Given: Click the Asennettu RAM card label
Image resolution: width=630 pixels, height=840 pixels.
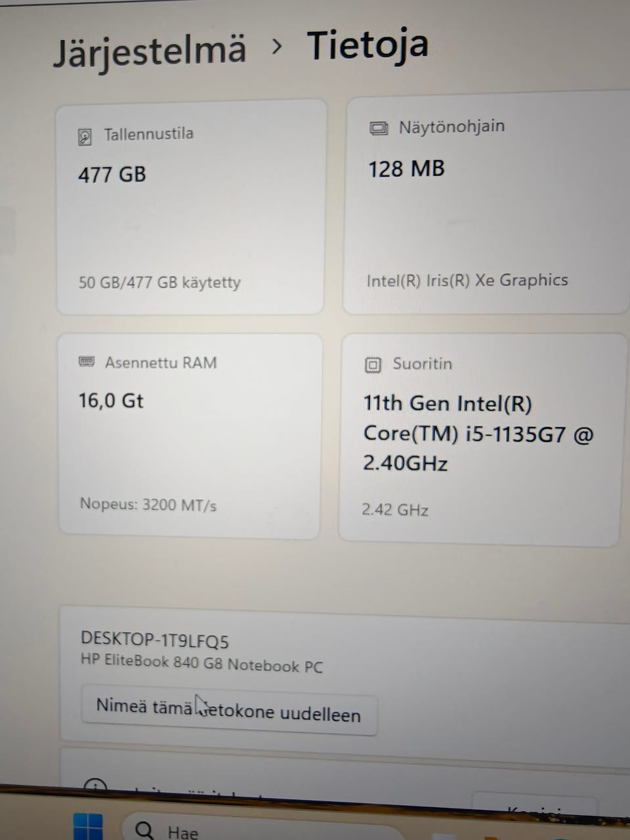Looking at the screenshot, I should (161, 362).
